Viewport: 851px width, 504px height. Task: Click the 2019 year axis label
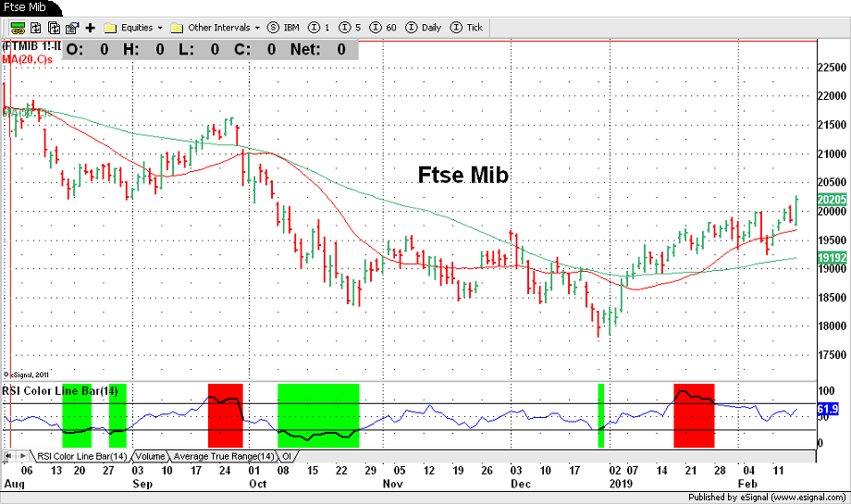(x=621, y=484)
